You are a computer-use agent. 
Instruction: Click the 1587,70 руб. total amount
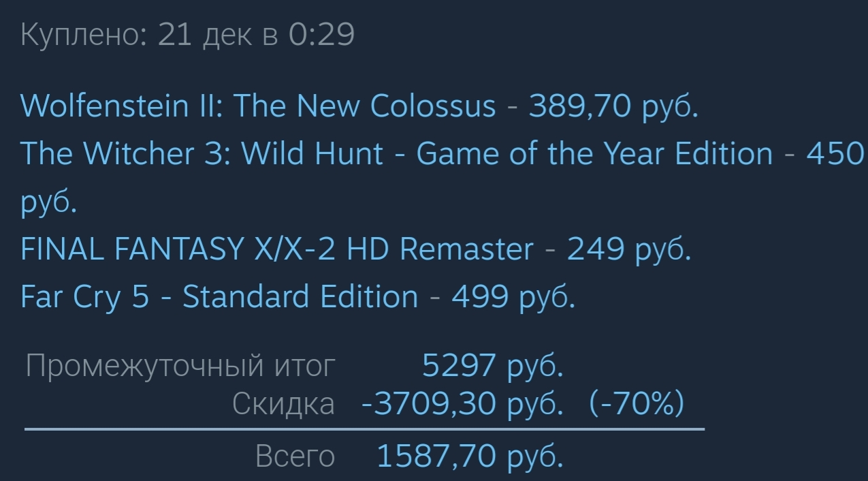coord(470,456)
